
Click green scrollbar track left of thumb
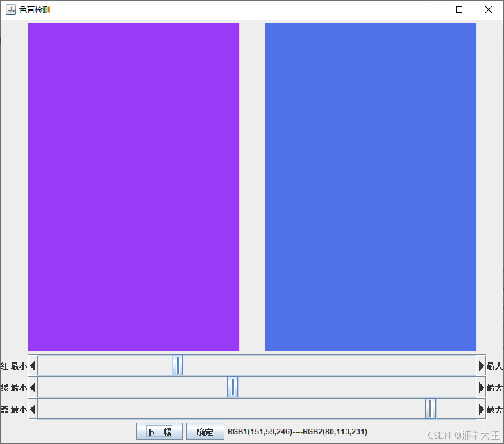(x=132, y=387)
